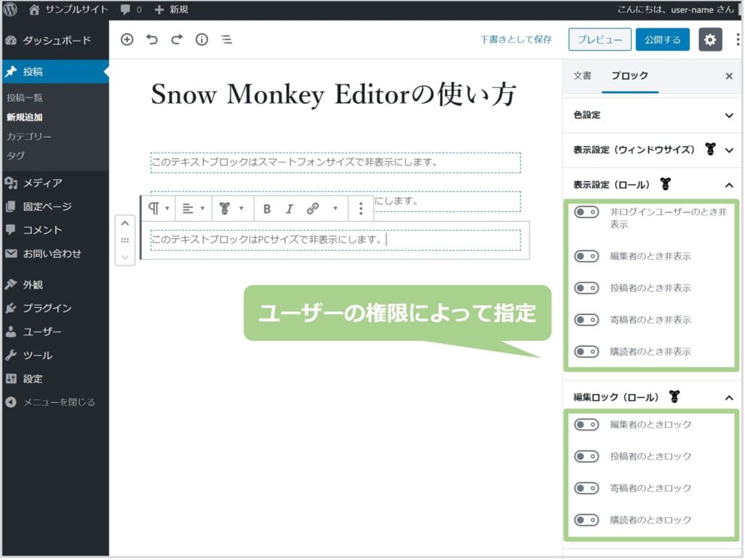This screenshot has height=560, width=745.
Task: Click the プレビュー button
Action: (x=599, y=39)
